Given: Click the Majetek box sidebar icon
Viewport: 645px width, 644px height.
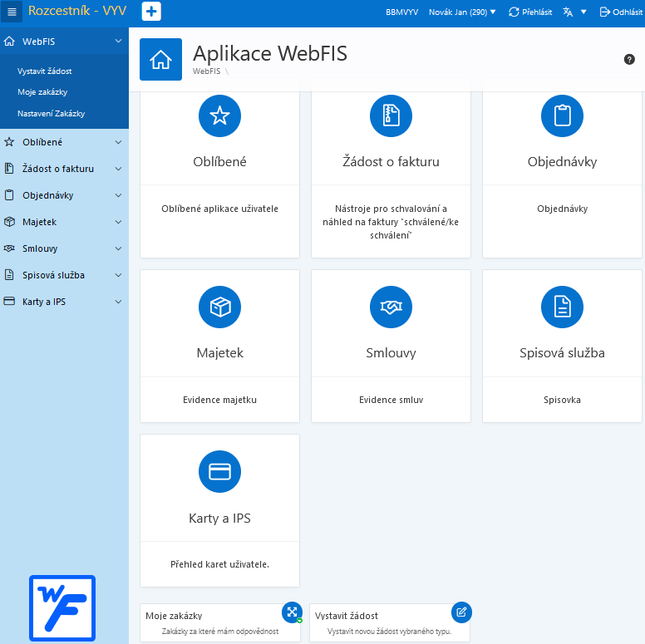Looking at the screenshot, I should tap(9, 222).
